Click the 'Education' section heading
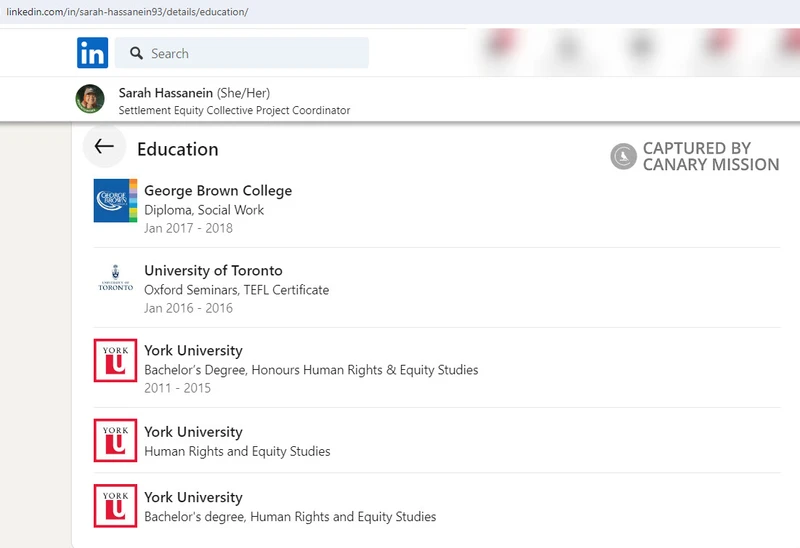The width and height of the screenshot is (800, 548). (178, 149)
